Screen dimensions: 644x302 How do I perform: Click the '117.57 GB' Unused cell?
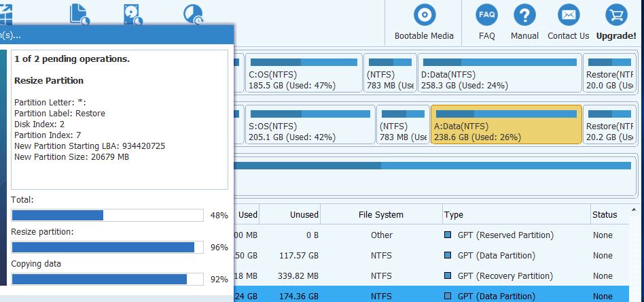[x=298, y=256]
